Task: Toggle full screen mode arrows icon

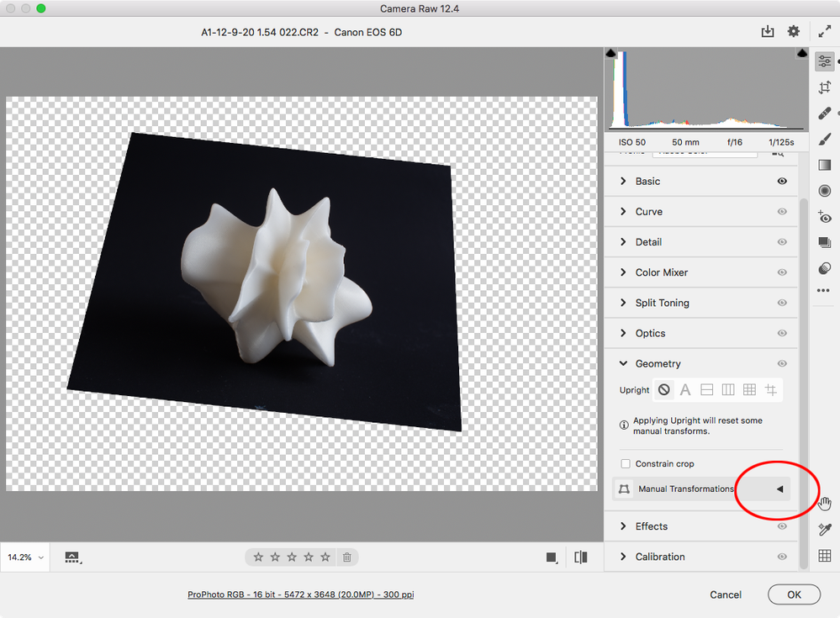Action: 824,32
